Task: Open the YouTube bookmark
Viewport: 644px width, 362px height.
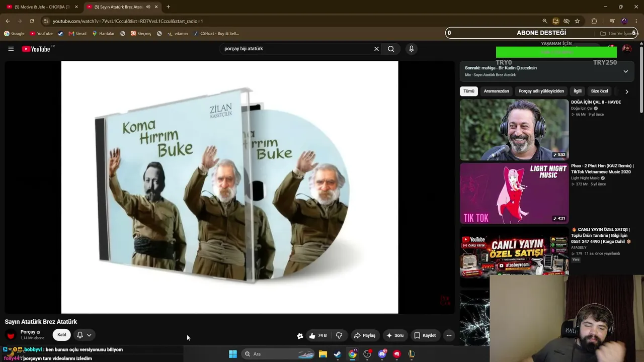Action: click(41, 34)
